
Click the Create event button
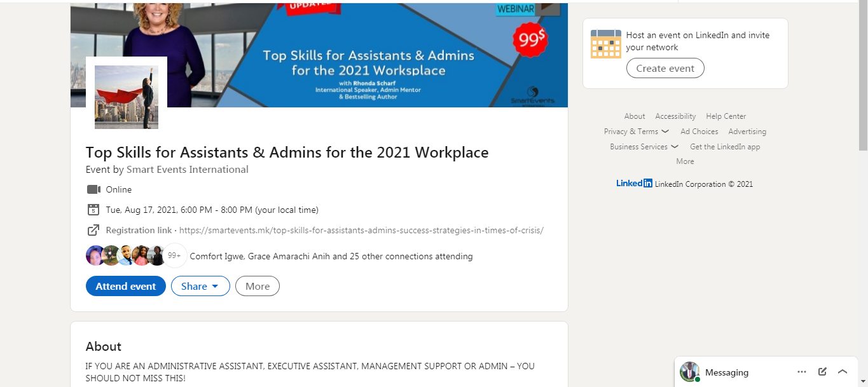[665, 68]
